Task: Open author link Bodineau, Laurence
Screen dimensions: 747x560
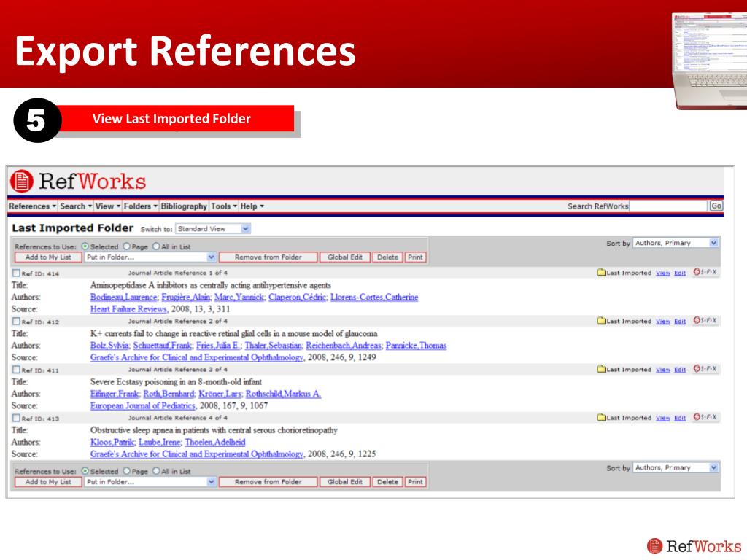Action: click(123, 297)
